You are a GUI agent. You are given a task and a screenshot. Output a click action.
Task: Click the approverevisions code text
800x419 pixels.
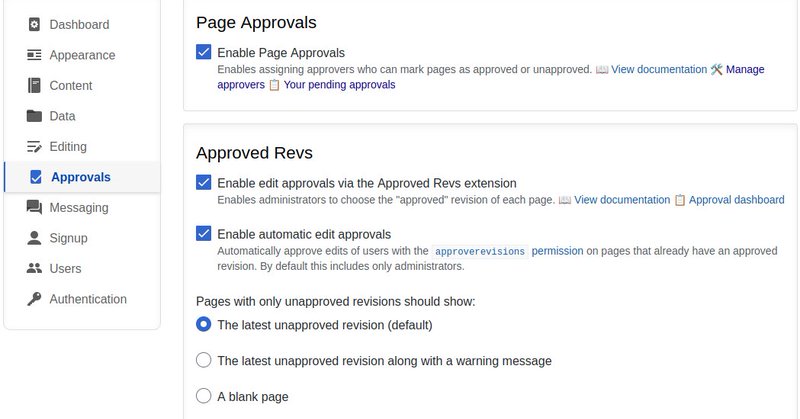coord(480,252)
